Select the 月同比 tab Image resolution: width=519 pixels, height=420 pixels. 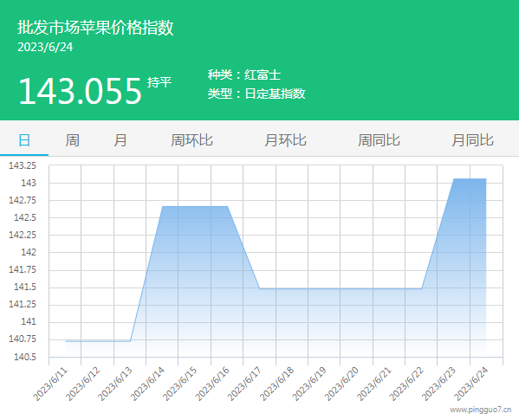[x=473, y=140]
